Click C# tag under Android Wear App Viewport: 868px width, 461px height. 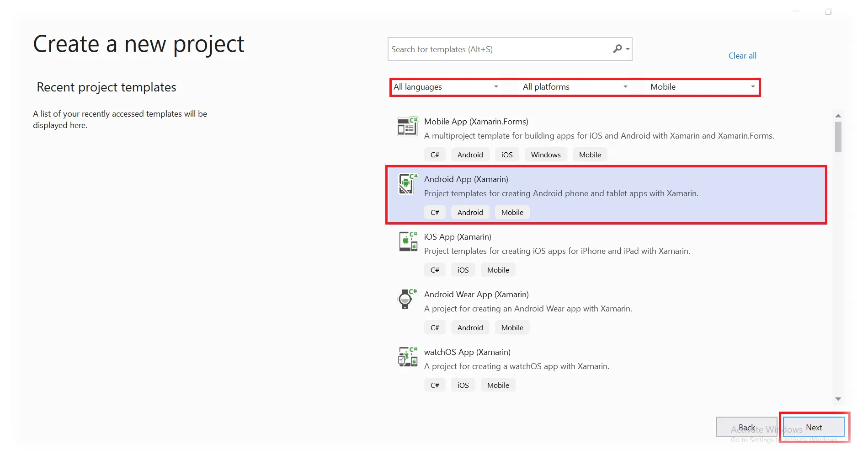click(x=435, y=327)
